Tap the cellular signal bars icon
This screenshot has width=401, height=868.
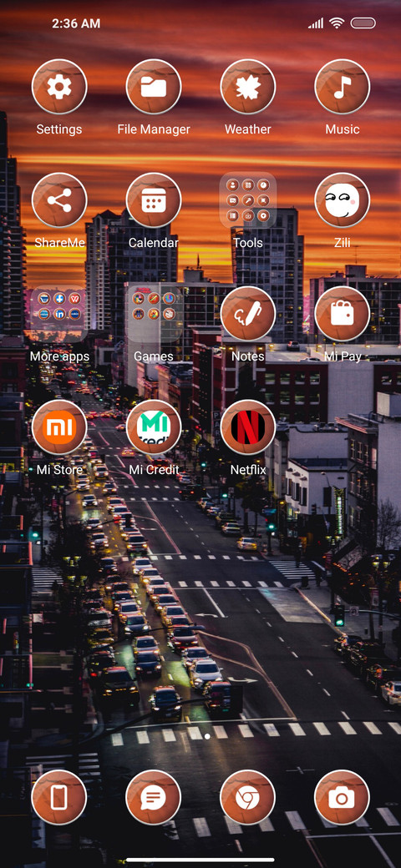316,23
